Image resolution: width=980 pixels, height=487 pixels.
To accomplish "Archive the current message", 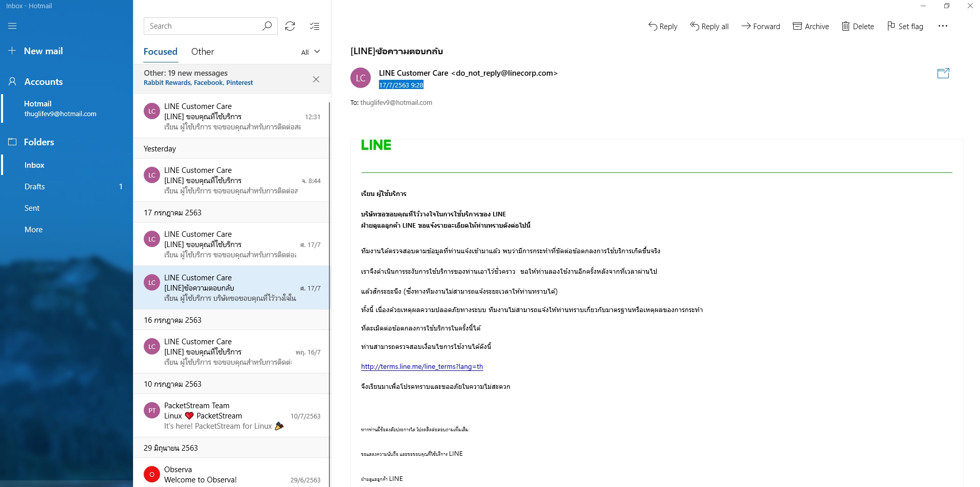I will [x=811, y=26].
